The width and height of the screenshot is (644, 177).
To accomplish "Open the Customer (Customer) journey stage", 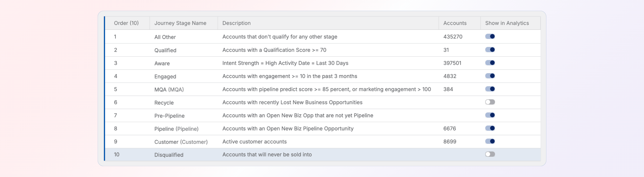I will point(181,142).
